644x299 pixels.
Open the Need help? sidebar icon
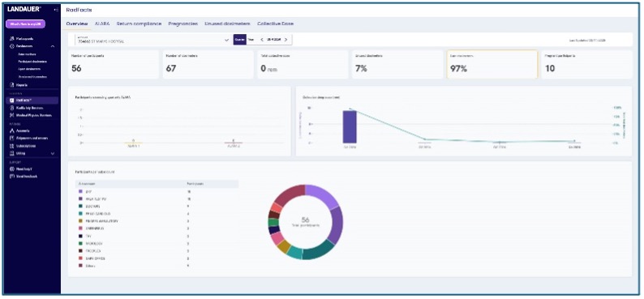coord(12,169)
